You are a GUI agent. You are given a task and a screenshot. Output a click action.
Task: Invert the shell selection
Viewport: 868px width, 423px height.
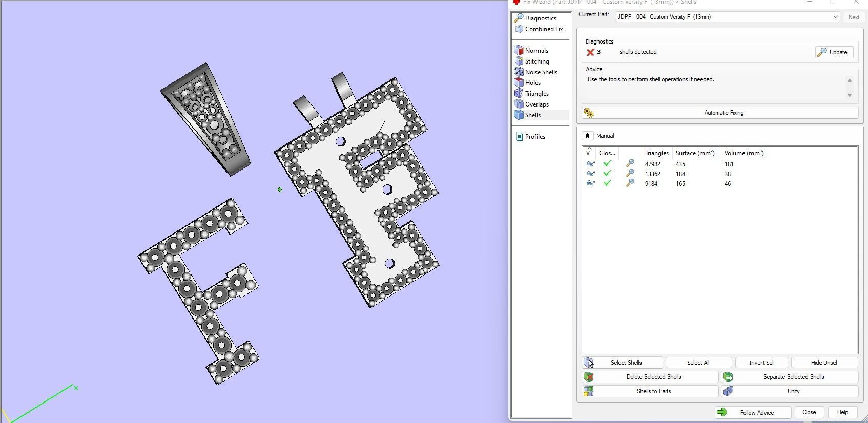[x=761, y=363]
